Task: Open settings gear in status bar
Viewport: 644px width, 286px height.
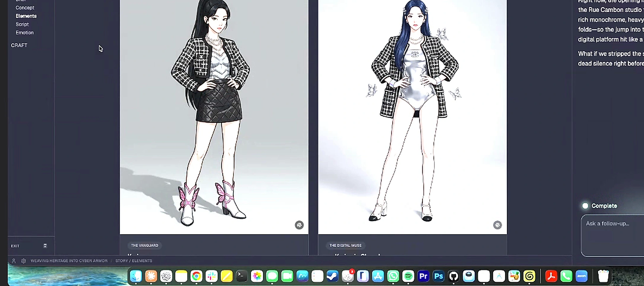Action: [24, 261]
